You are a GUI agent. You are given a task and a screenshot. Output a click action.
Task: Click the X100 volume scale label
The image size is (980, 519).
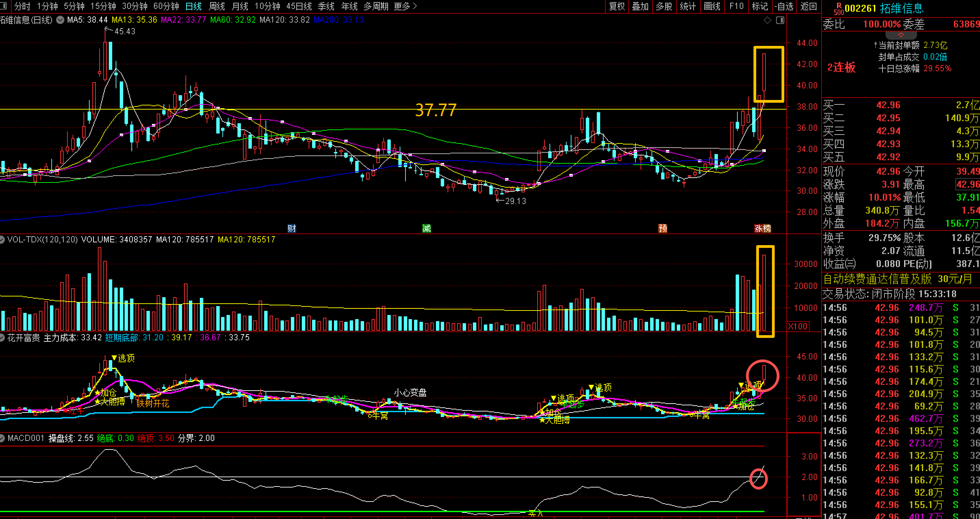click(797, 327)
